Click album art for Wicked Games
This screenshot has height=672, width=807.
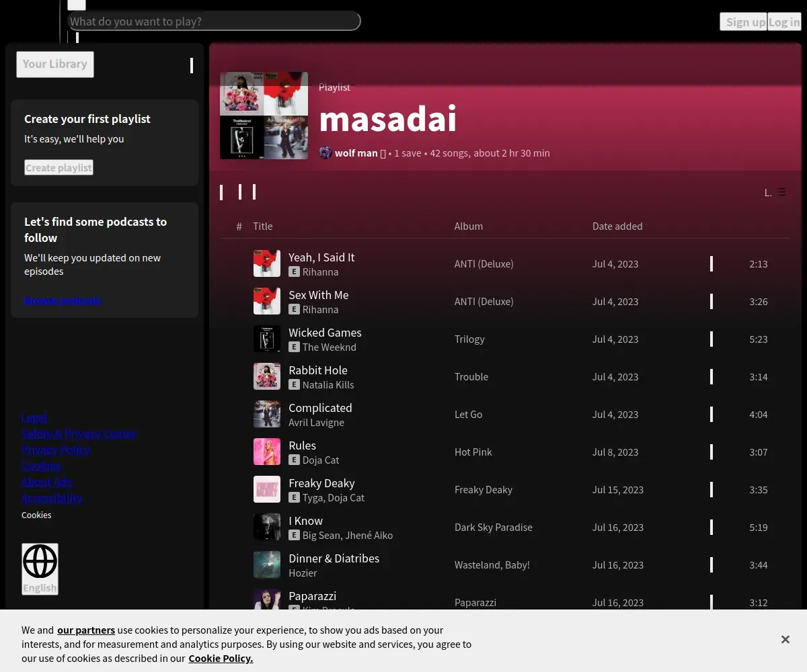pyautogui.click(x=267, y=339)
